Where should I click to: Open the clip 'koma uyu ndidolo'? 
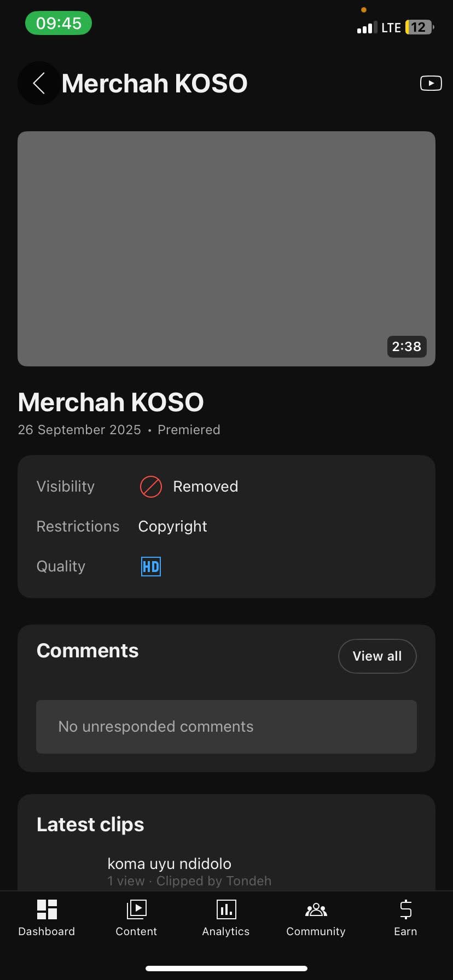tap(169, 864)
